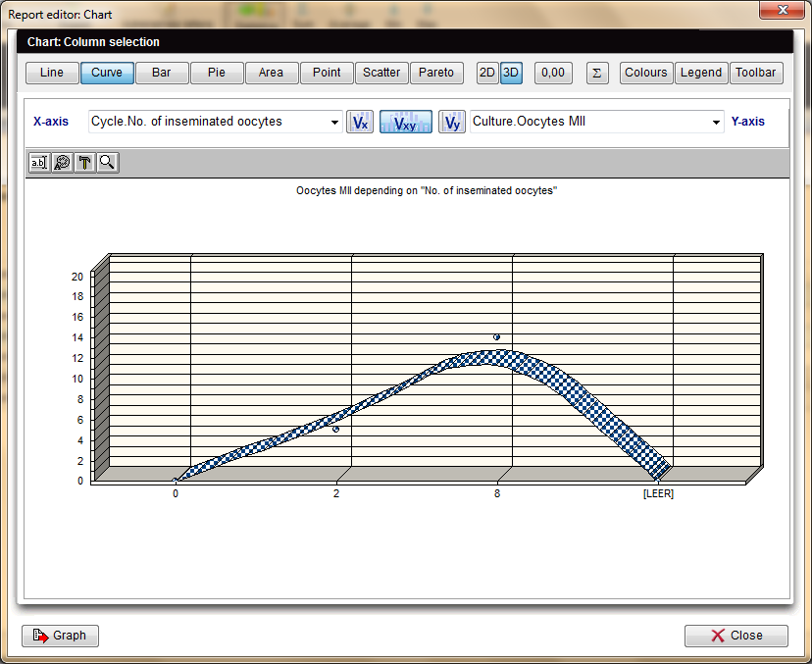812x664 pixels.
Task: Open the Colours options
Action: click(x=645, y=73)
